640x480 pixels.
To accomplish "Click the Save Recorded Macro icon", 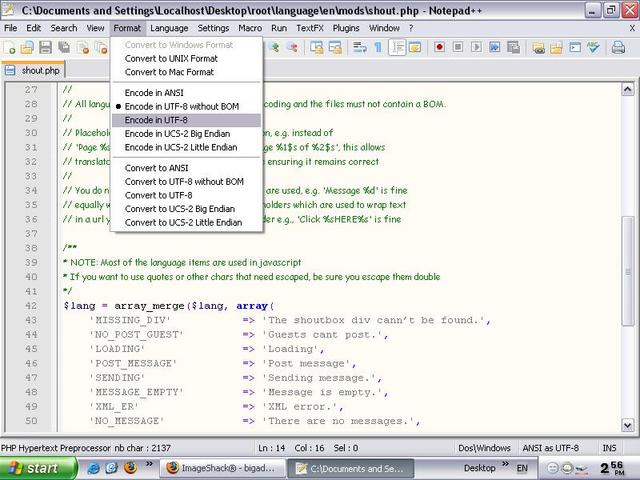I will tap(513, 47).
